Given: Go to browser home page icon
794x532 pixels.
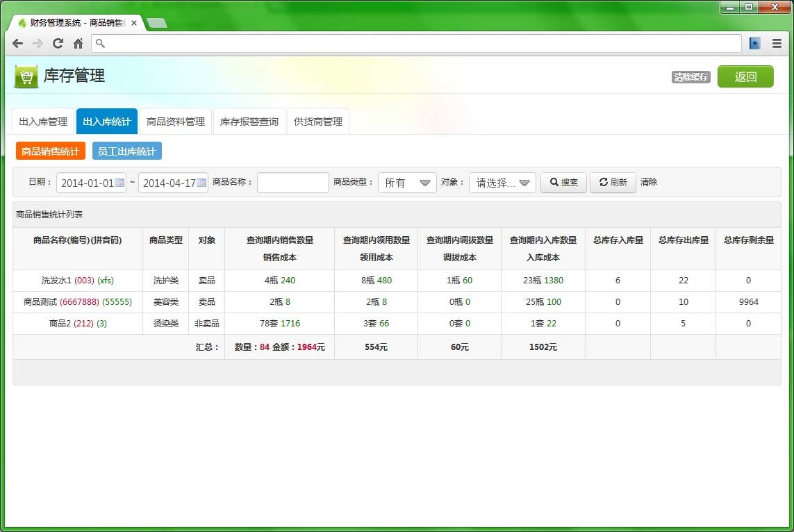Looking at the screenshot, I should [78, 43].
